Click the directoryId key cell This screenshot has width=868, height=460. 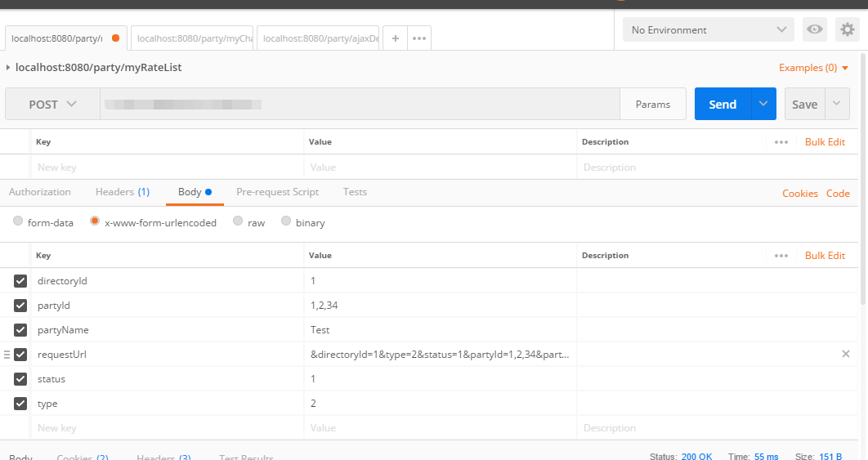coord(167,280)
